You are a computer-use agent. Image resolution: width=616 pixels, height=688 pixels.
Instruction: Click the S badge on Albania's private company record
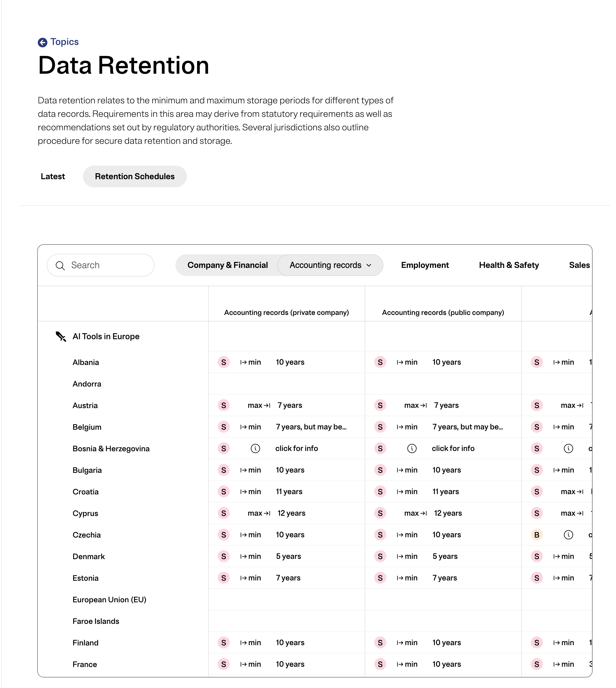224,362
